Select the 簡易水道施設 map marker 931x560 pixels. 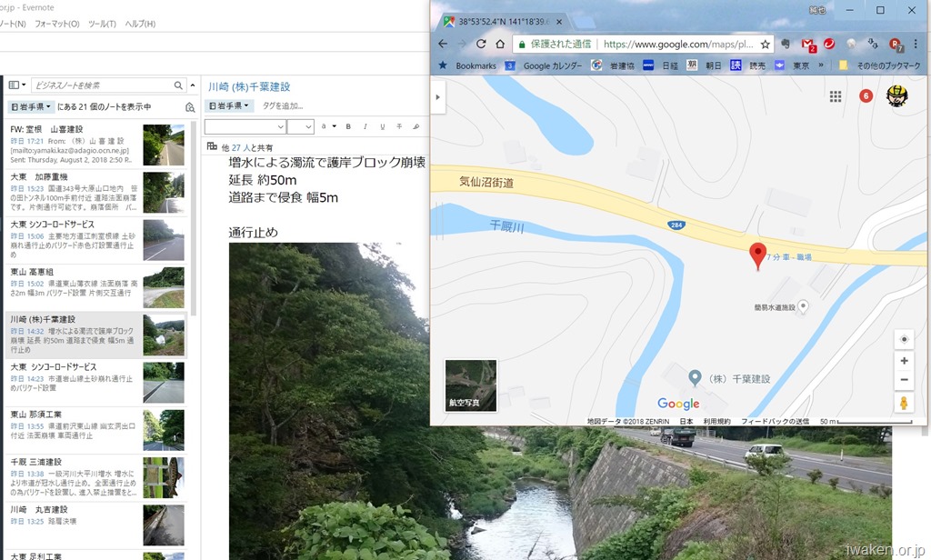click(x=803, y=306)
